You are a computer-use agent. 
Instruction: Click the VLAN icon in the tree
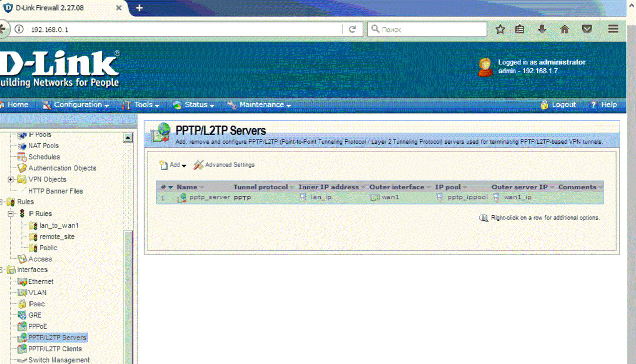pyautogui.click(x=21, y=293)
